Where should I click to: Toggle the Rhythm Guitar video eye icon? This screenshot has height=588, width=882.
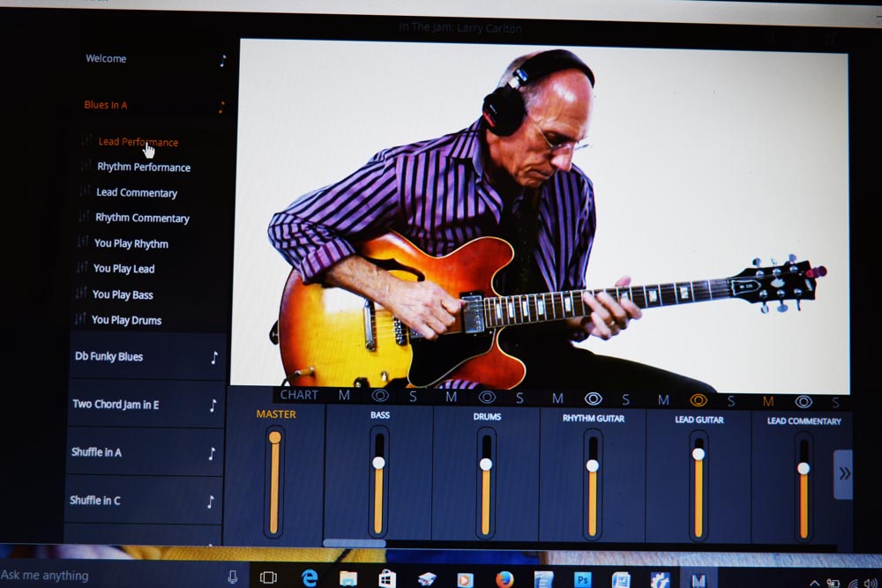coord(593,399)
